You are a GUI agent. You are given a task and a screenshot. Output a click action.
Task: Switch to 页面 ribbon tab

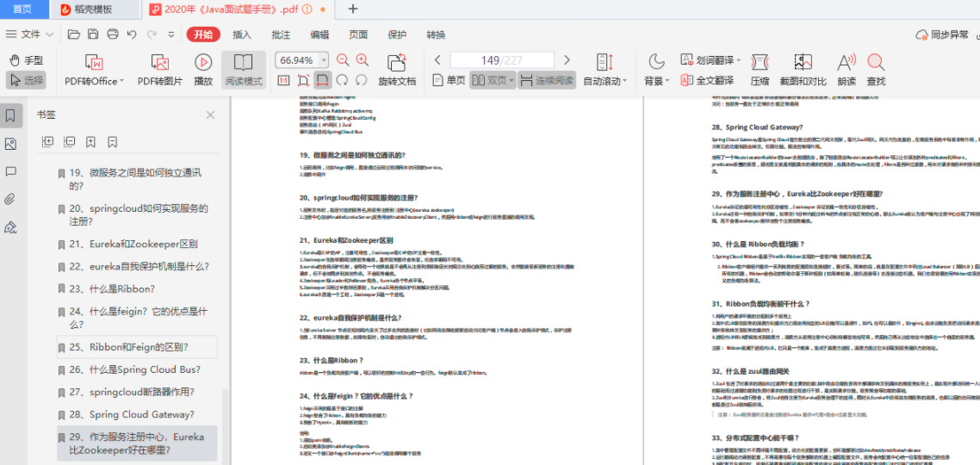click(x=358, y=34)
